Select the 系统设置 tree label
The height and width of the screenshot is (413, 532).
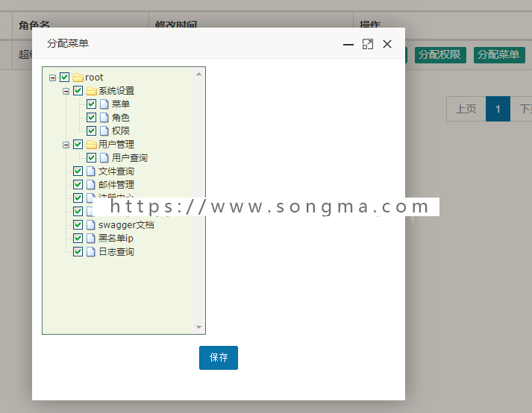click(116, 91)
